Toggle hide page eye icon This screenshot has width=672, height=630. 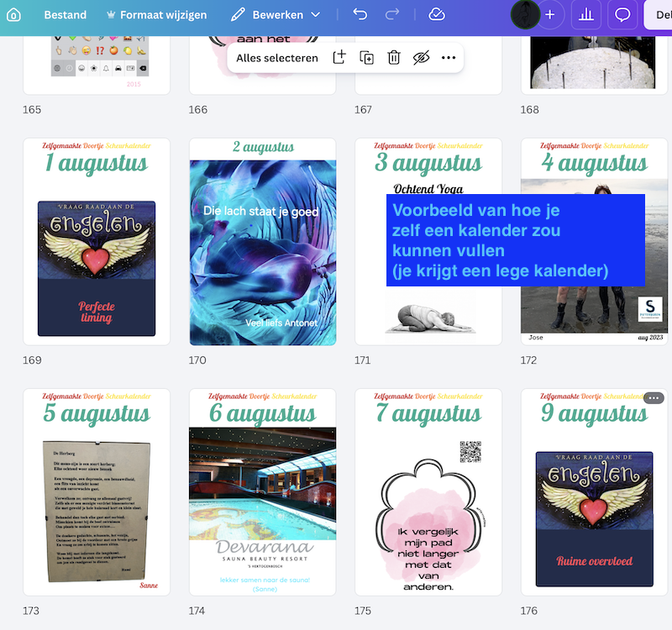pyautogui.click(x=421, y=57)
